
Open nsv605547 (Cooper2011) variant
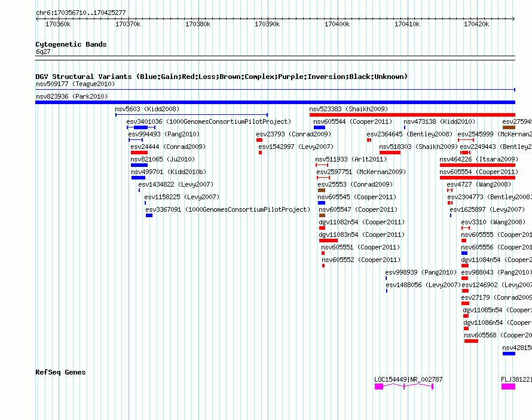point(322,215)
